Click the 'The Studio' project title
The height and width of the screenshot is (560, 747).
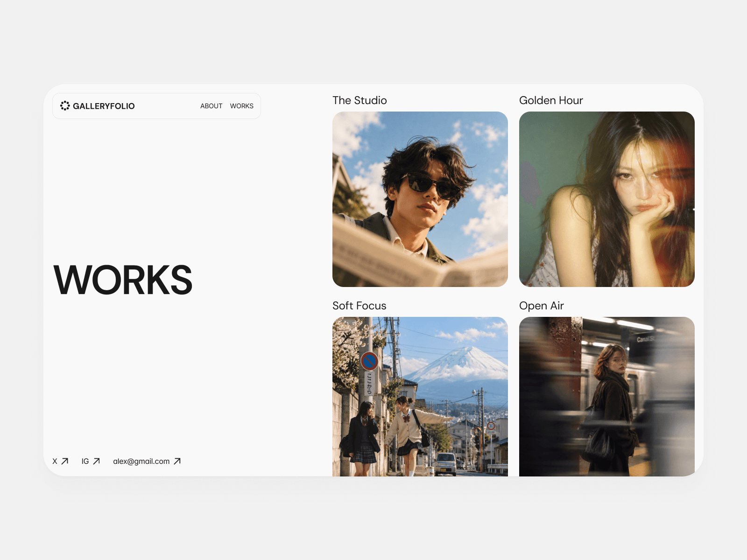(359, 100)
